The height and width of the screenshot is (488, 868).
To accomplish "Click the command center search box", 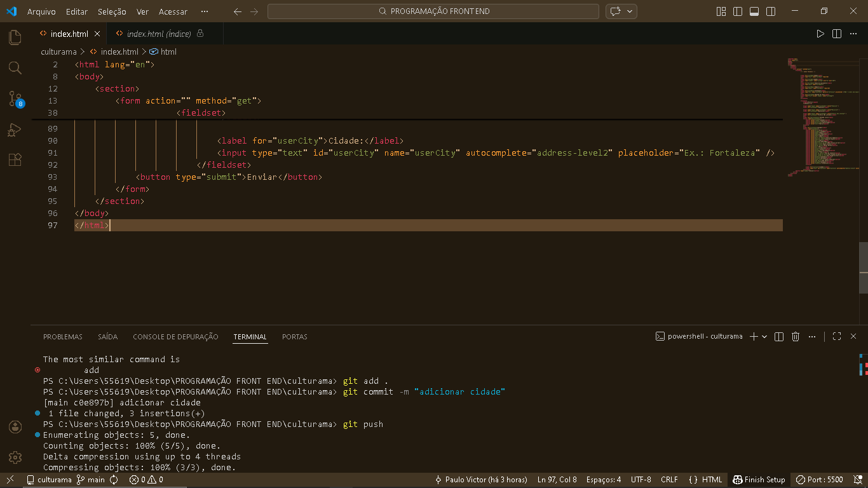I will pos(433,11).
